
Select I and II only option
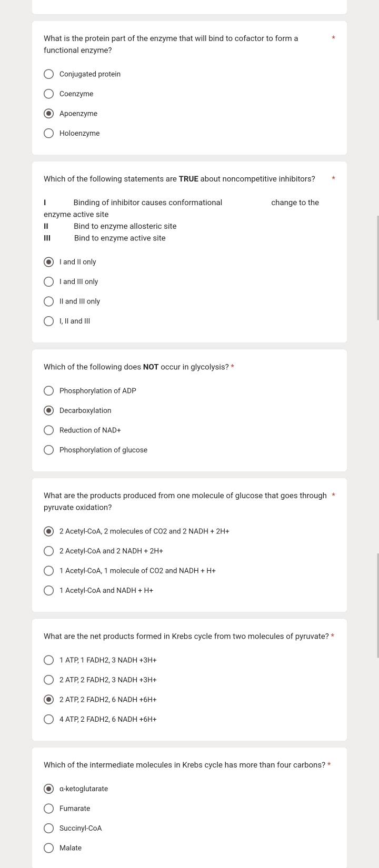pyautogui.click(x=49, y=261)
